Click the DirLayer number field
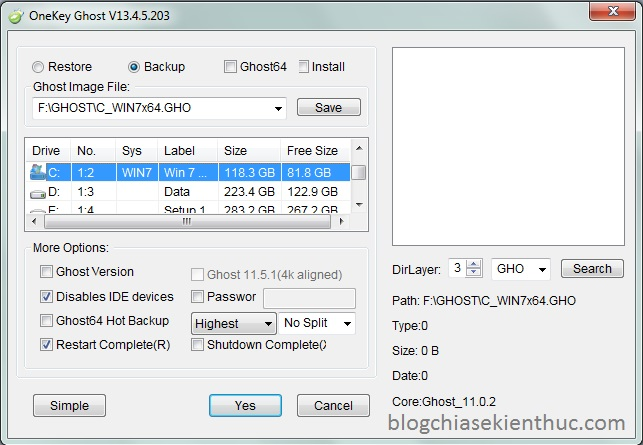The width and height of the screenshot is (643, 445). pos(458,268)
